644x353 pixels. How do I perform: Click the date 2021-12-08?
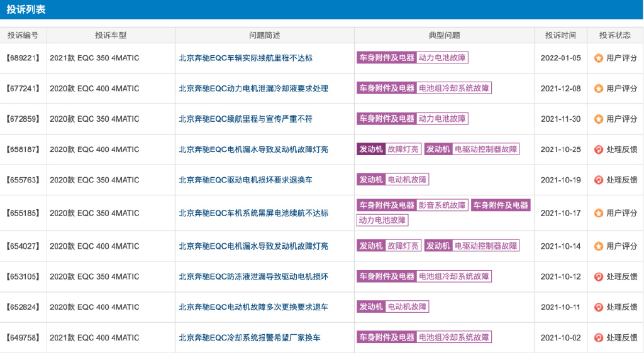(560, 89)
